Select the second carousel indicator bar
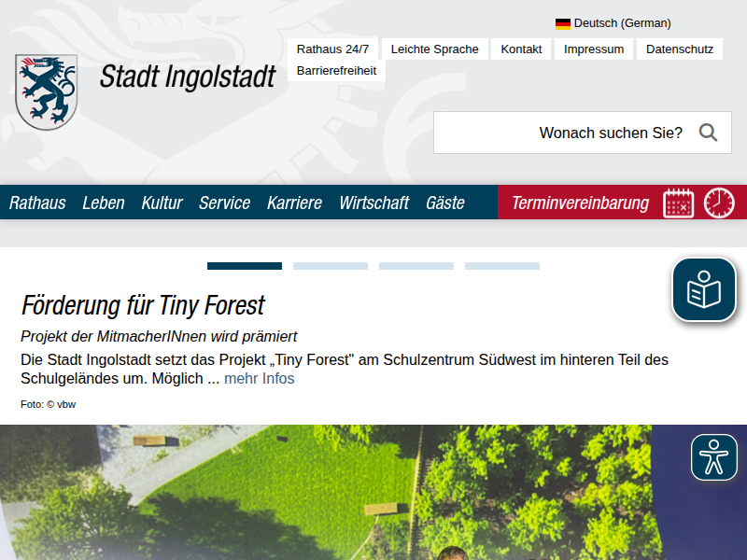Screen dimensions: 747x560 coord(330,265)
